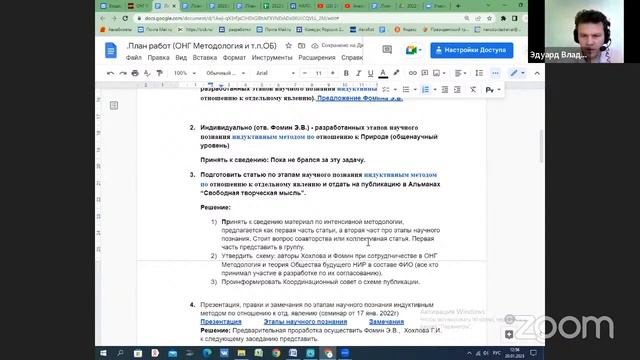640x360 pixels.
Task: Open Microsoft Edge from the taskbar
Action: (x=207, y=353)
